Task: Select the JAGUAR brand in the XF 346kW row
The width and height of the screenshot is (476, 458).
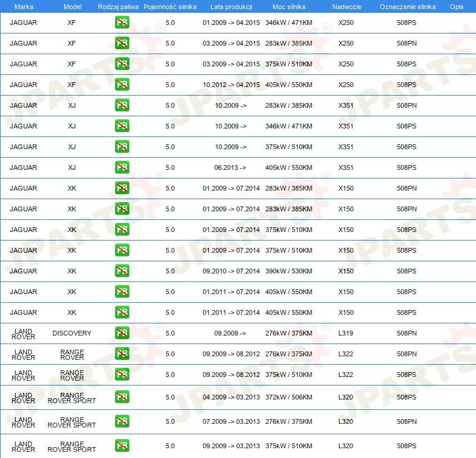Action: (x=23, y=23)
